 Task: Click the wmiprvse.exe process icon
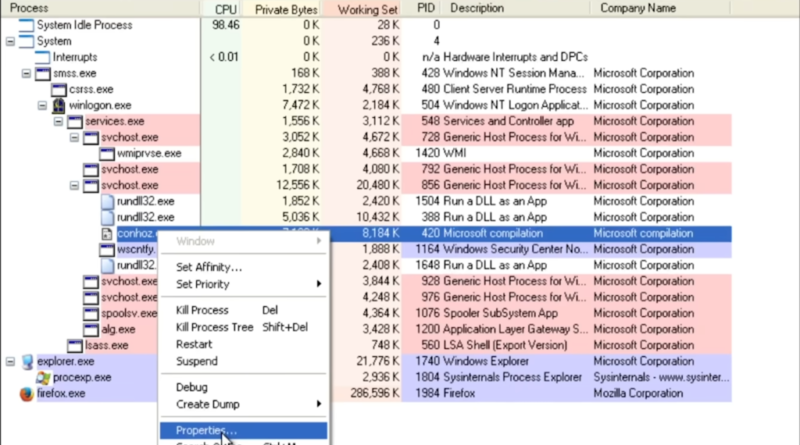[107, 153]
